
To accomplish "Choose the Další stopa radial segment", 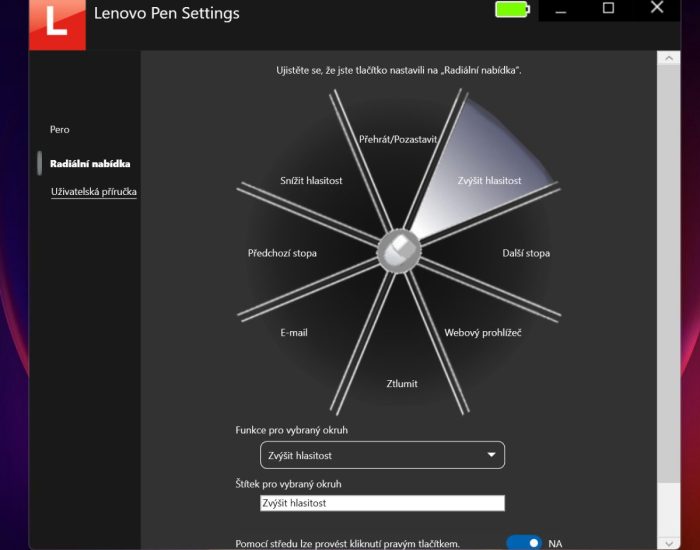I will 525,253.
